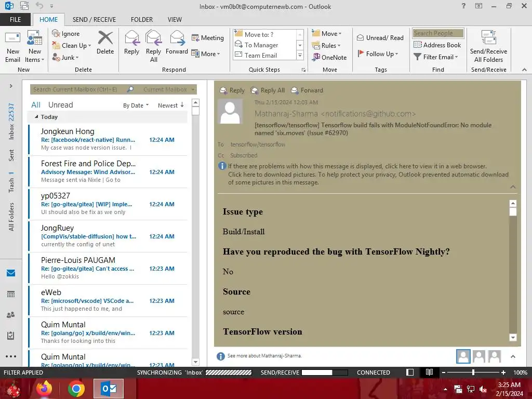Open the email from yp05327
This screenshot has height=399, width=532.
tap(108, 204)
